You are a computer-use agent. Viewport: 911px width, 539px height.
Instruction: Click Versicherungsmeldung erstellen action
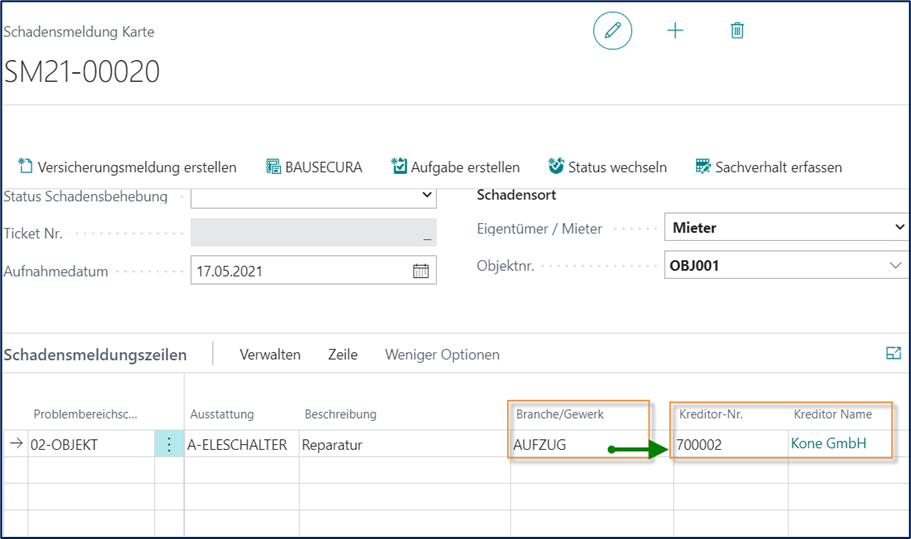[x=127, y=167]
